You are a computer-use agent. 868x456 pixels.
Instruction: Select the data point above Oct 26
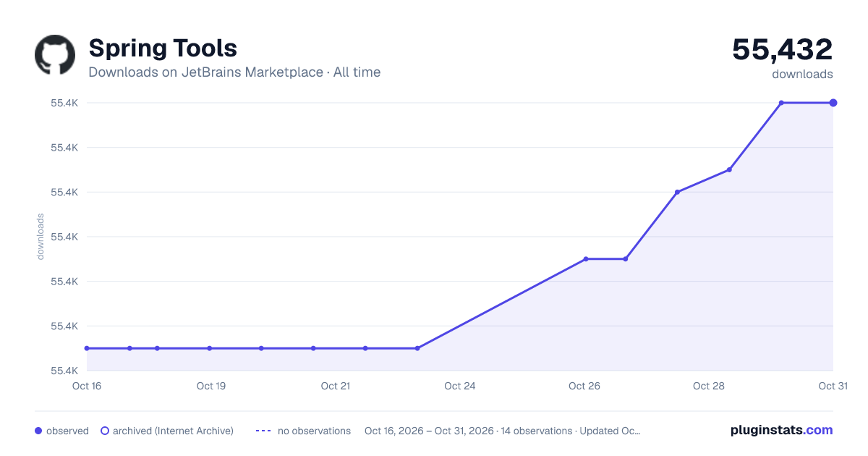(x=585, y=259)
